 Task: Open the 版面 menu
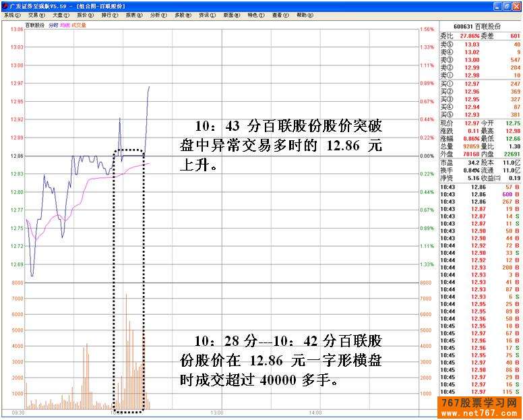(231, 16)
